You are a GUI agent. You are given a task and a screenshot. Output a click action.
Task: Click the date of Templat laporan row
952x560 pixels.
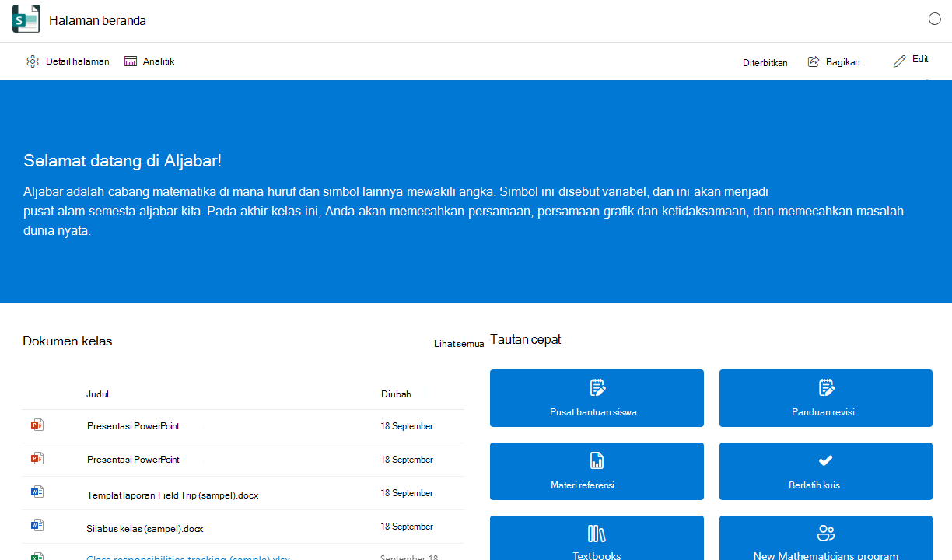click(x=407, y=493)
